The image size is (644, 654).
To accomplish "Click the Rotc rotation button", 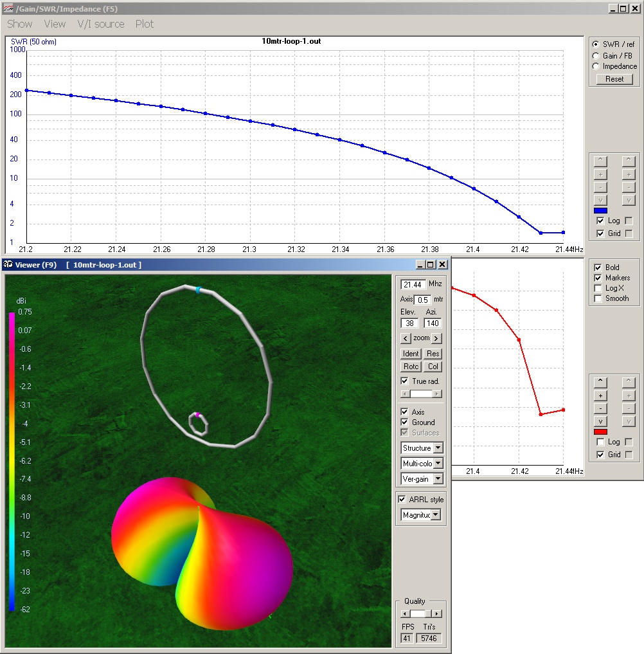I will tap(411, 367).
